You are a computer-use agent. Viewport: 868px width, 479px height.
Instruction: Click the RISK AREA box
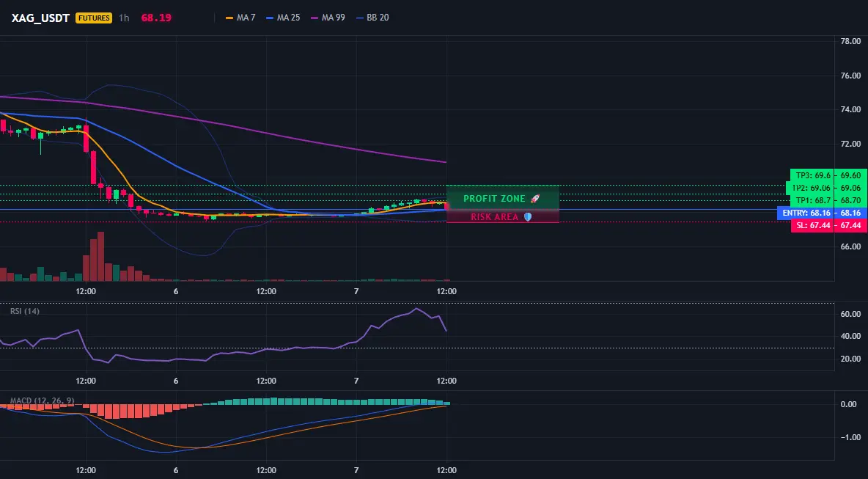503,216
